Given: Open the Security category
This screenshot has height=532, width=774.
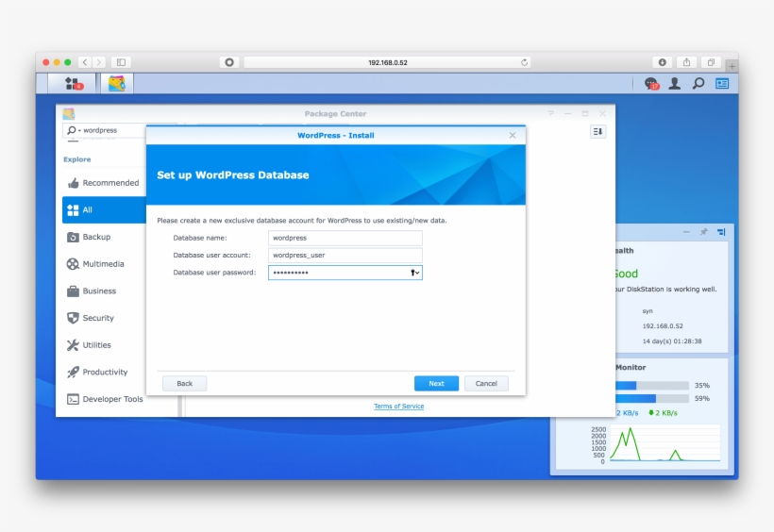Looking at the screenshot, I should click(103, 318).
